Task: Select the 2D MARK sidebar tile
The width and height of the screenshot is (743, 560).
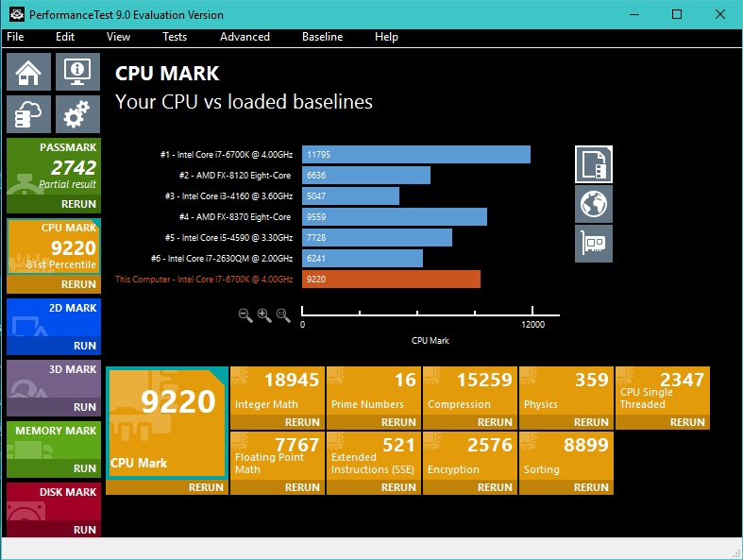Action: 54,317
